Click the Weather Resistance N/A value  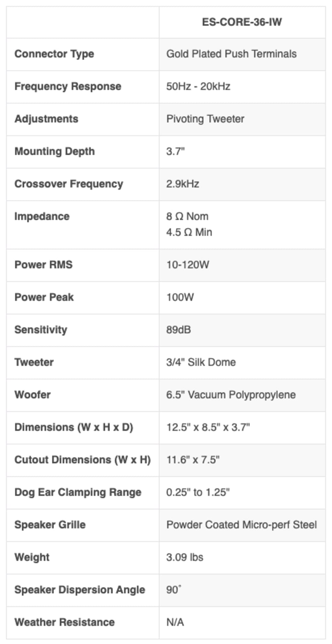(175, 622)
